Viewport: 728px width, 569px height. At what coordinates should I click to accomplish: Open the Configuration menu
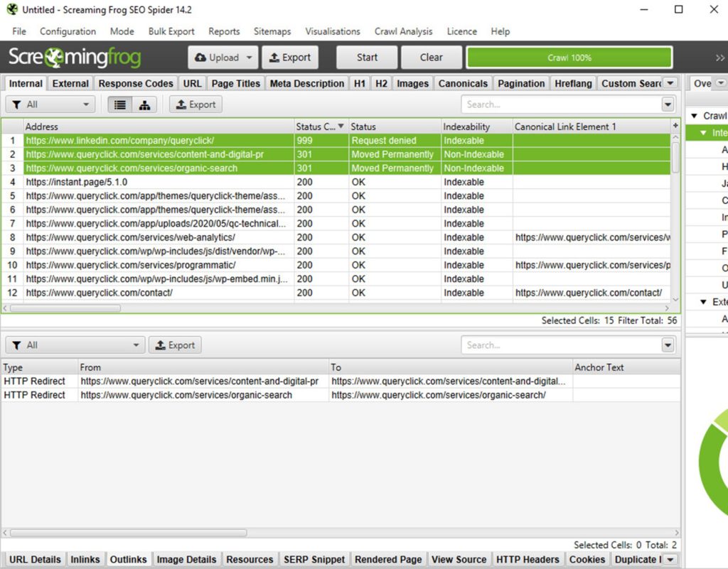(68, 31)
